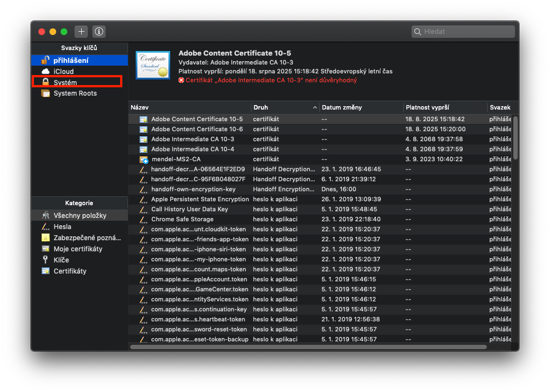Click the large certificate preview thumbnail
Viewport: 550px width, 392px height.
pos(153,65)
